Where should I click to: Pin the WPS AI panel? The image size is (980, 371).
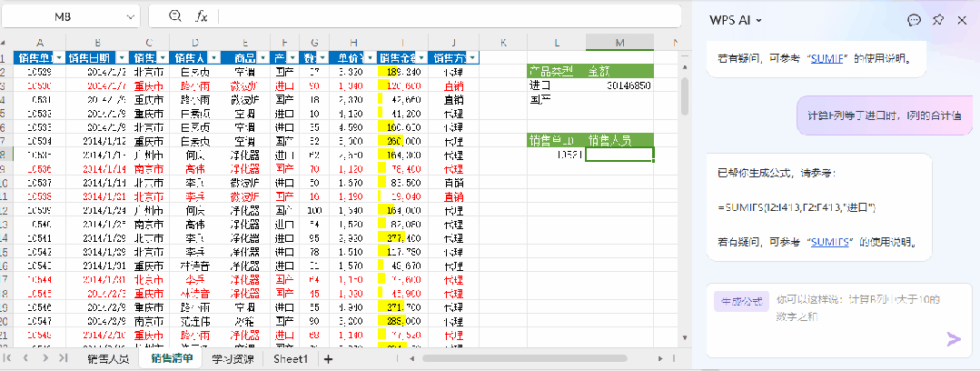point(937,20)
